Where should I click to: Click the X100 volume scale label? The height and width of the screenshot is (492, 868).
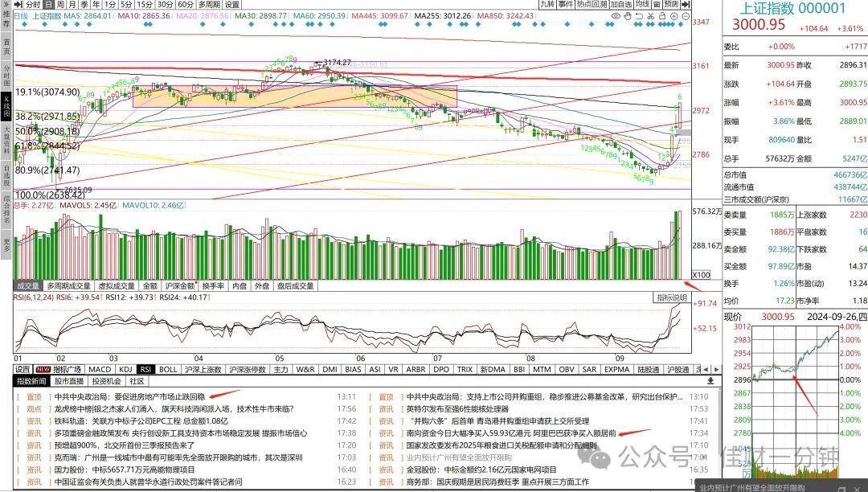tap(702, 275)
